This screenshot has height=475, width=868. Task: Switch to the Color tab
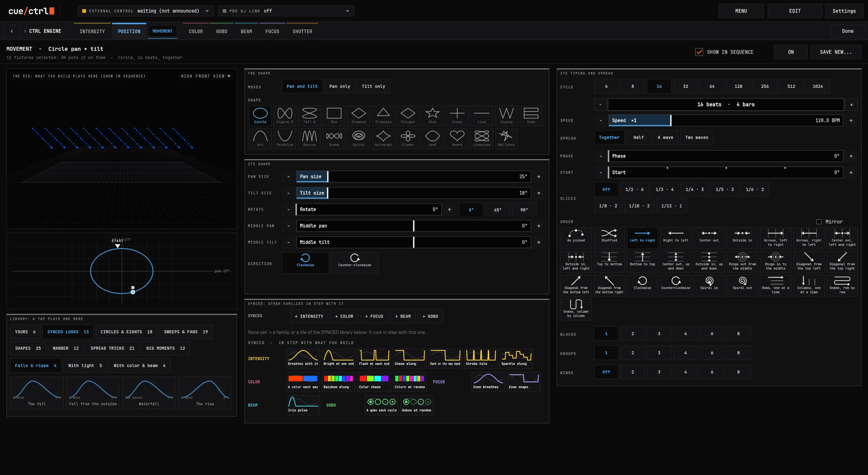click(x=195, y=31)
